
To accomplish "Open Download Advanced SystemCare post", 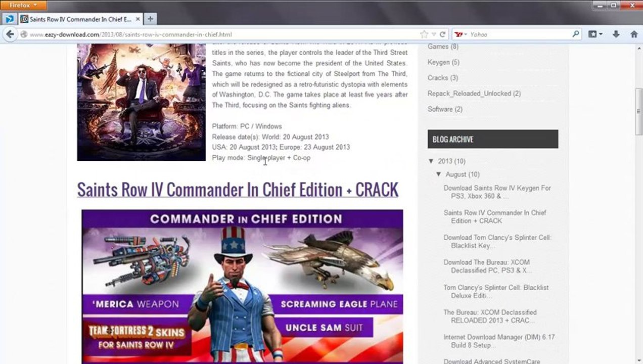I will click(x=492, y=361).
